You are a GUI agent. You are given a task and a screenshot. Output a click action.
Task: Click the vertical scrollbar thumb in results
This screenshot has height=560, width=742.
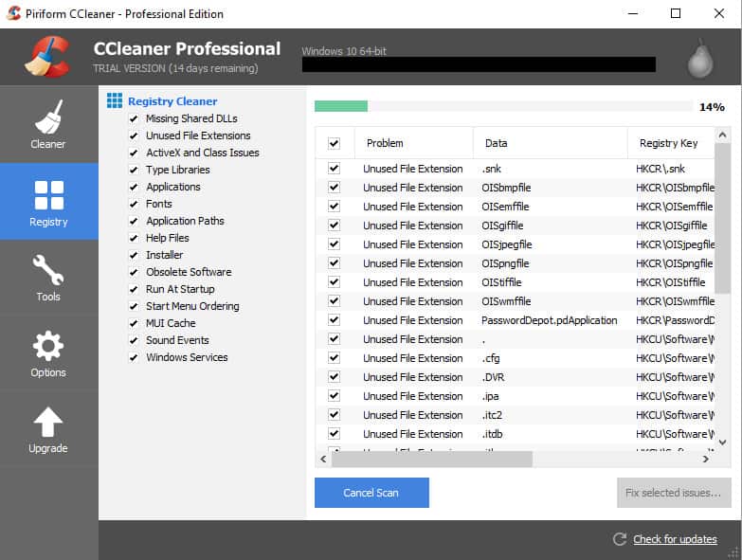723,219
